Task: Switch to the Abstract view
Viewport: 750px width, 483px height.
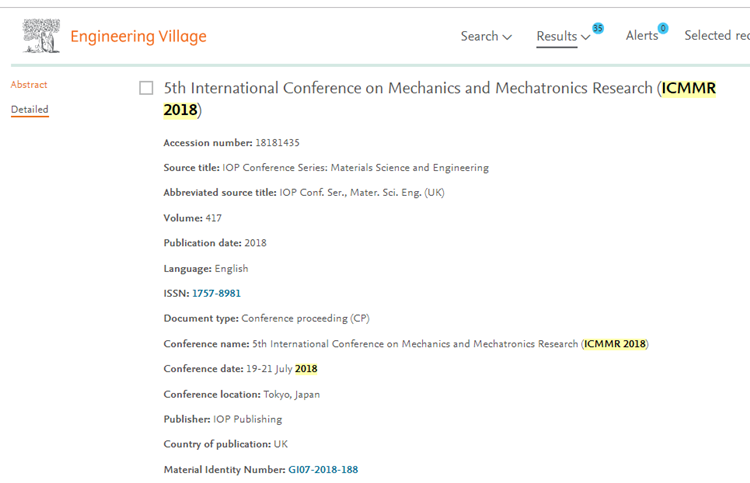Action: tap(29, 85)
